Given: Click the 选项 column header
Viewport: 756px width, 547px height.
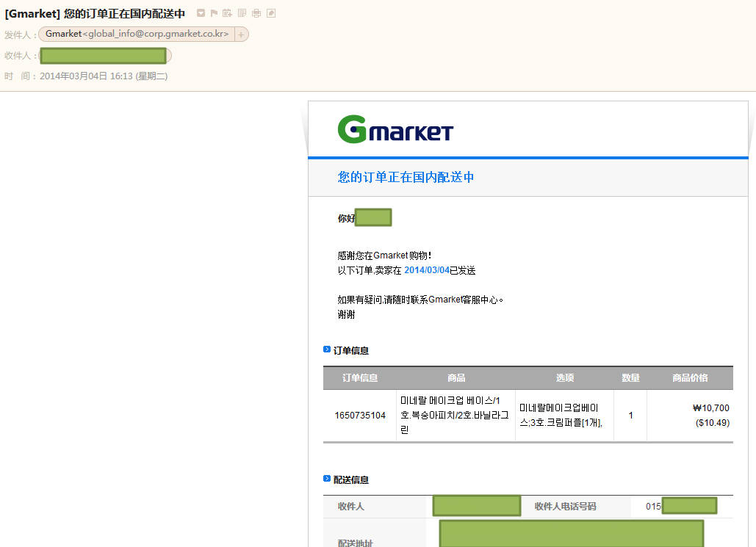Looking at the screenshot, I should tap(564, 378).
